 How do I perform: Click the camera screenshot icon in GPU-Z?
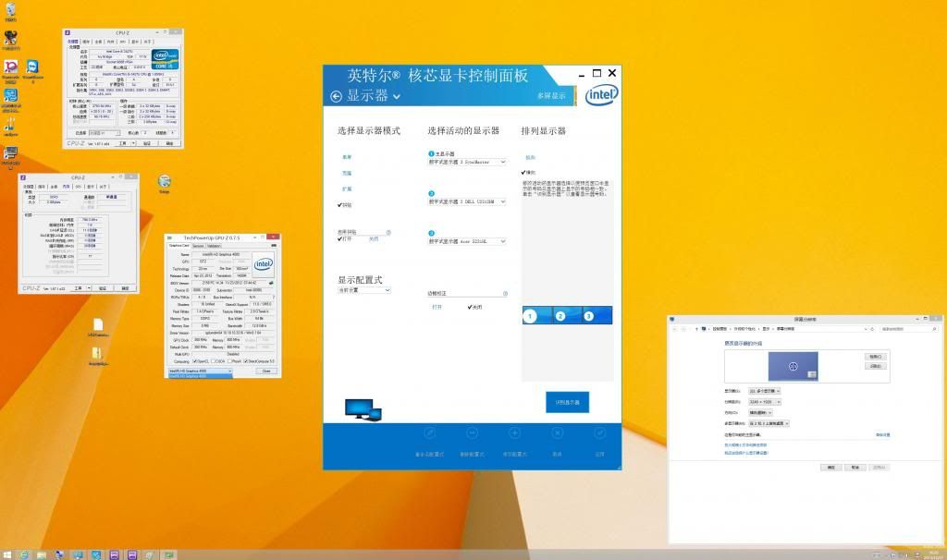pyautogui.click(x=274, y=246)
